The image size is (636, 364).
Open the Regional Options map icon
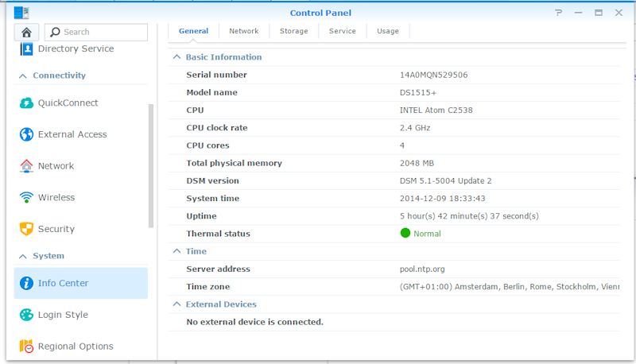26,347
